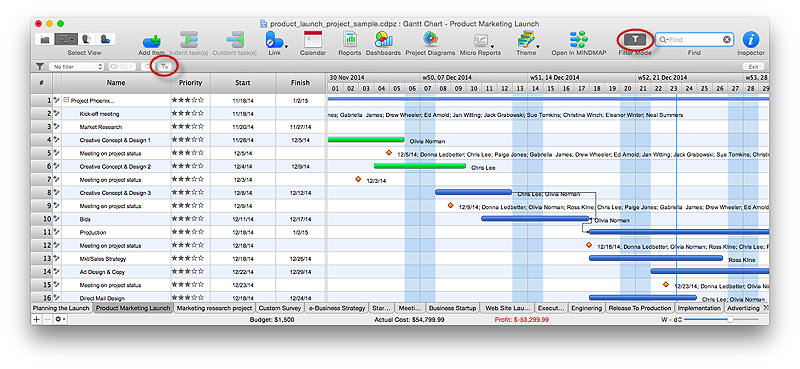
Task: Select the Bids task name
Action: 85,219
